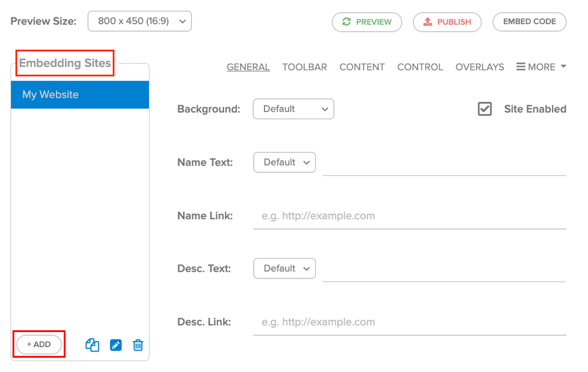
Task: Click the upload icon on the Publish button
Action: pyautogui.click(x=427, y=22)
